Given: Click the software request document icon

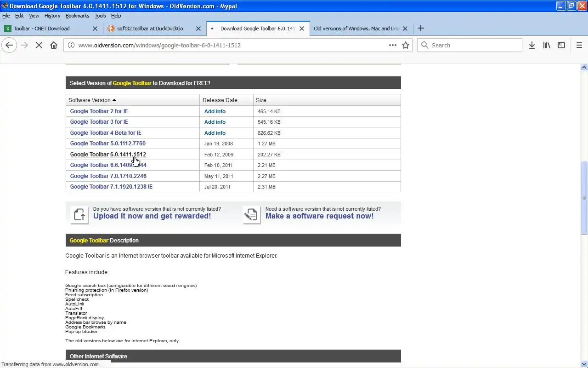Looking at the screenshot, I should [252, 215].
